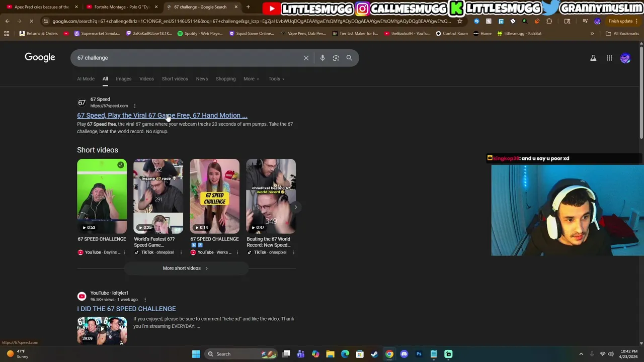Click the Finish update button
The image size is (644, 362).
pyautogui.click(x=623, y=21)
